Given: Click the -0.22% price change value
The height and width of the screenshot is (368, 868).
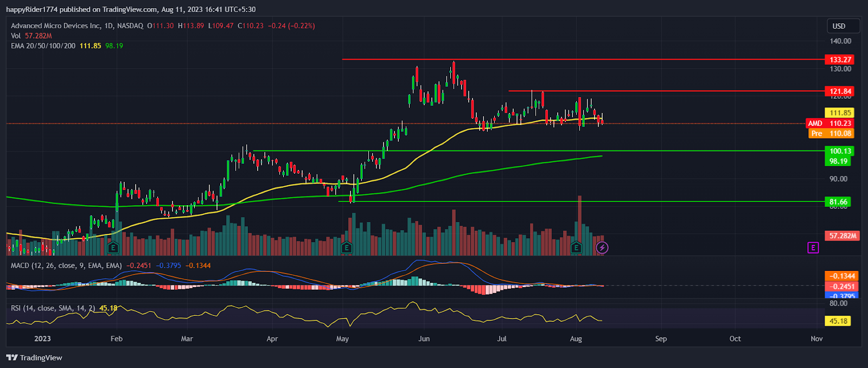Looking at the screenshot, I should (x=302, y=26).
